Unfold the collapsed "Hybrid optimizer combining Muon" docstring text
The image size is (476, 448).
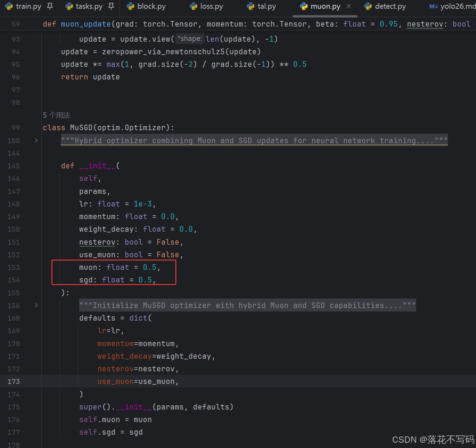pyautogui.click(x=254, y=140)
